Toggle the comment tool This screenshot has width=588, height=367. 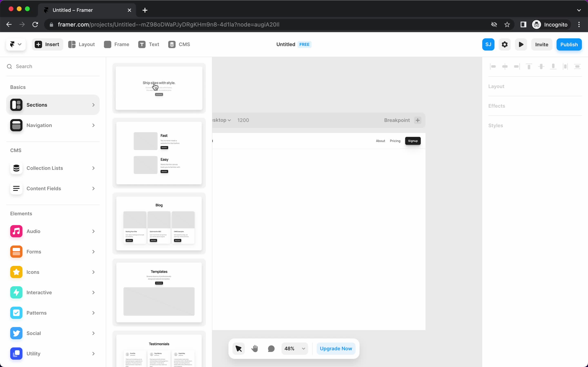tap(271, 348)
